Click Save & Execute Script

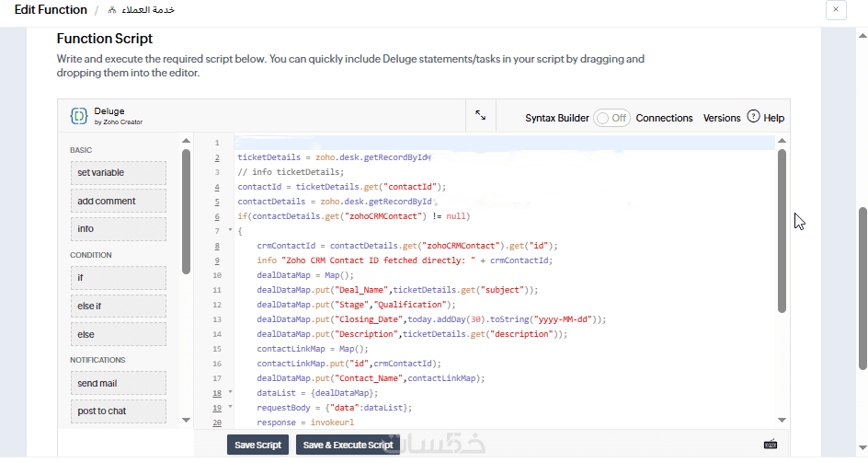click(x=348, y=445)
